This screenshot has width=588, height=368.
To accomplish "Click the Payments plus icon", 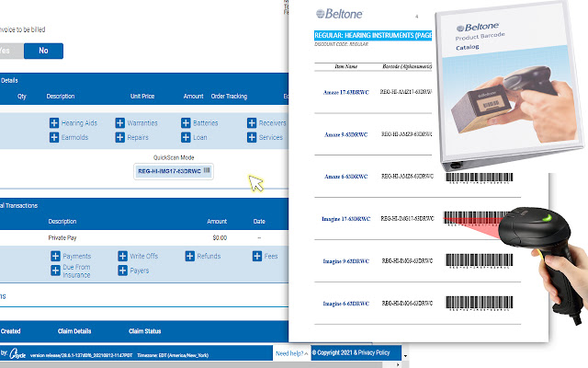I will coord(55,256).
